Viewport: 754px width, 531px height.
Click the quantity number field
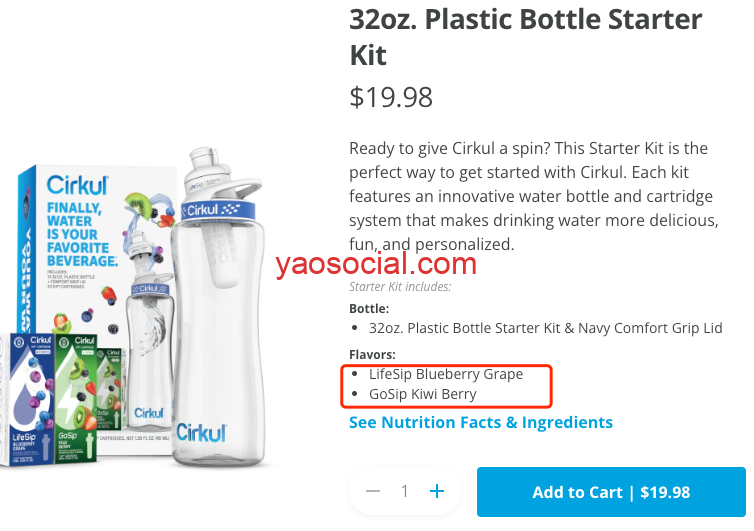[405, 492]
